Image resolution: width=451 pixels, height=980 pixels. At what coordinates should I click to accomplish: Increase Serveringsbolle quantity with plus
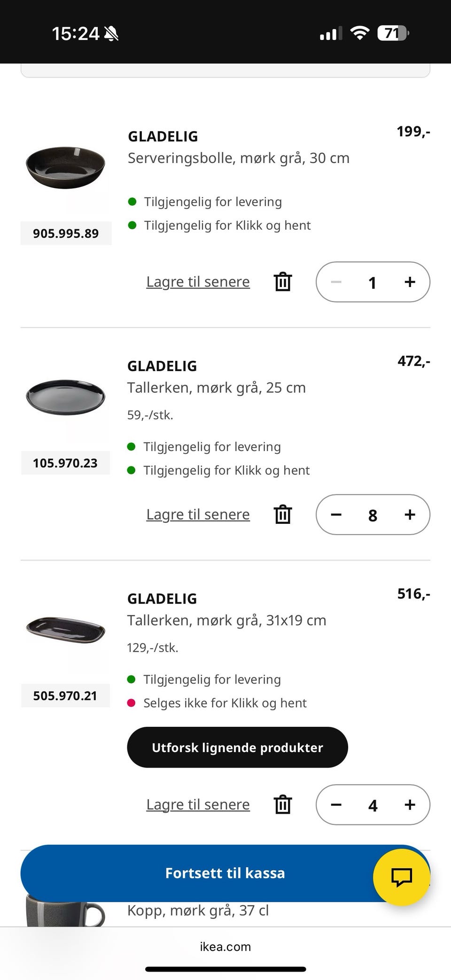(x=410, y=282)
